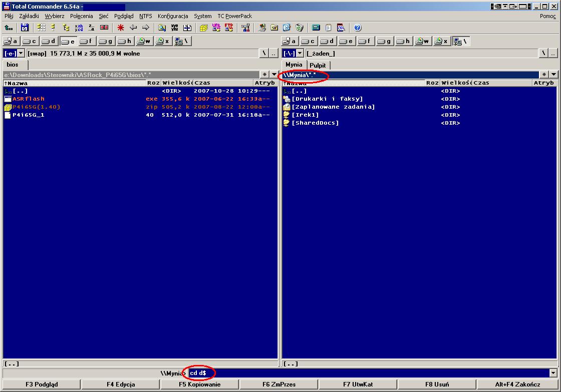Click the floppy disk save icon
561x392 pixels.
25,28
